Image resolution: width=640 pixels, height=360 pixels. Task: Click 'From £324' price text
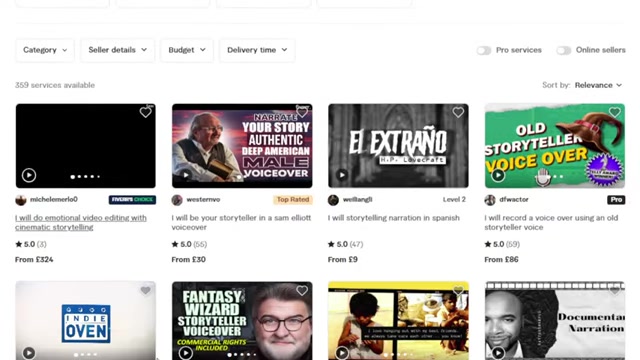pos(34,260)
